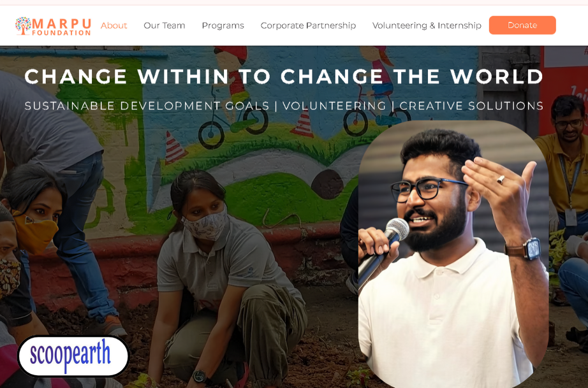The height and width of the screenshot is (388, 588).
Task: Click the smartwatch on the speaker's wrist
Action: tap(531, 248)
